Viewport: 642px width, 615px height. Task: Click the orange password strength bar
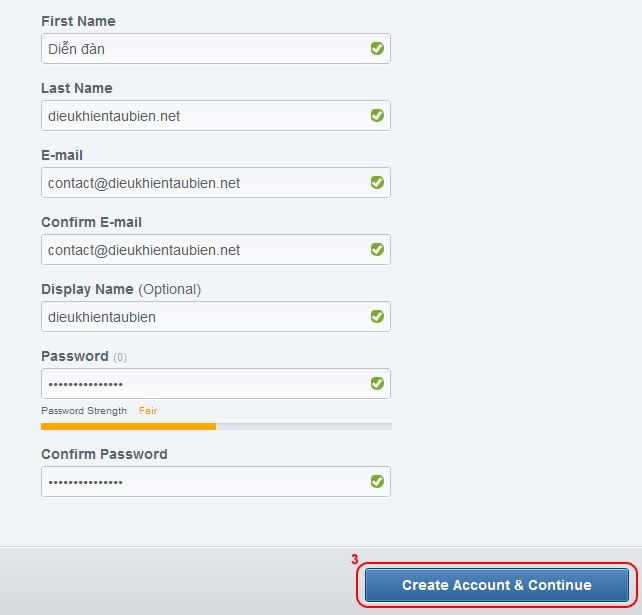(129, 427)
